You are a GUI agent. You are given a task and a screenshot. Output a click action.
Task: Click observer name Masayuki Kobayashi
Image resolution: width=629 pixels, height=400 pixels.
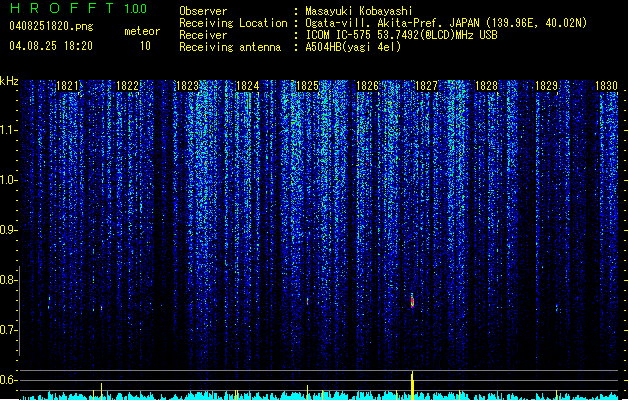pos(359,11)
